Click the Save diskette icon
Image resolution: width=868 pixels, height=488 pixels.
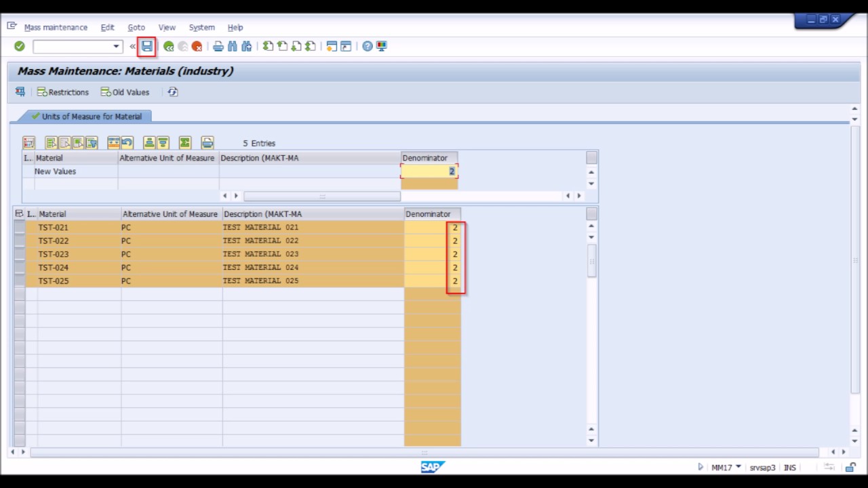pos(146,46)
